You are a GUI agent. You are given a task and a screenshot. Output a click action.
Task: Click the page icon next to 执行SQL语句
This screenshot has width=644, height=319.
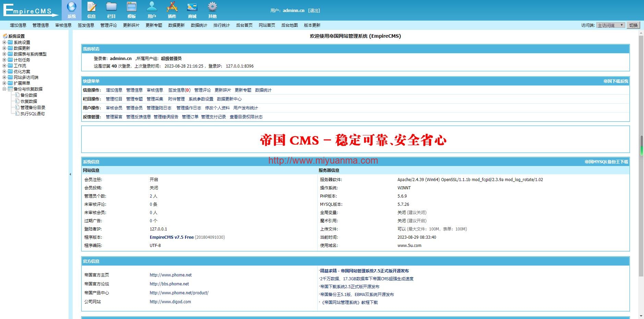click(17, 114)
